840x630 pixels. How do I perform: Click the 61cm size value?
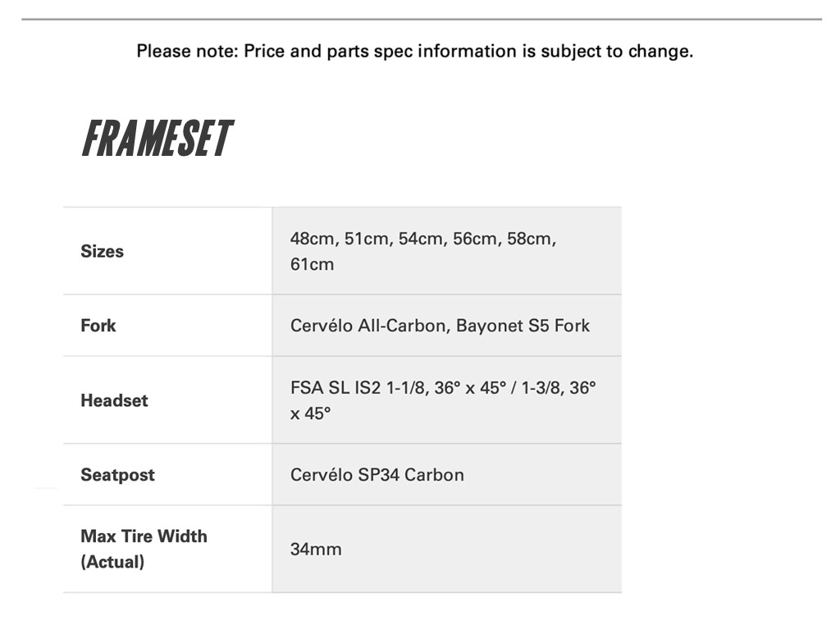point(312,265)
